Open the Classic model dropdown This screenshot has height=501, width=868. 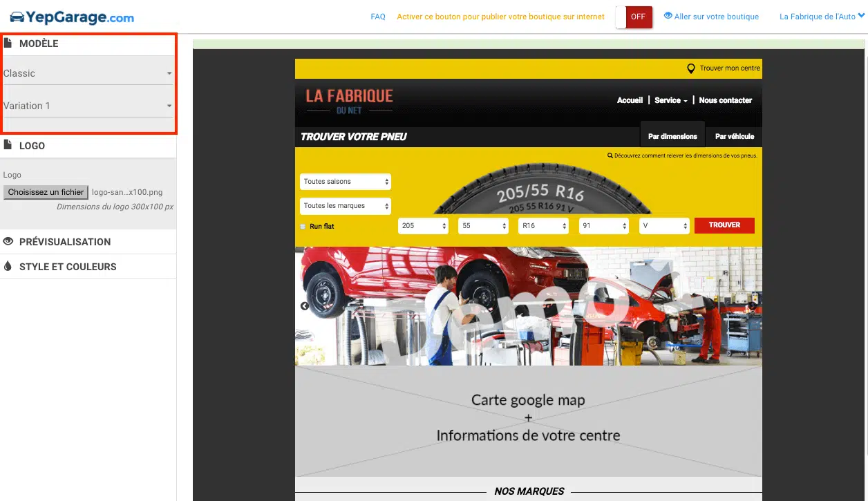click(88, 73)
